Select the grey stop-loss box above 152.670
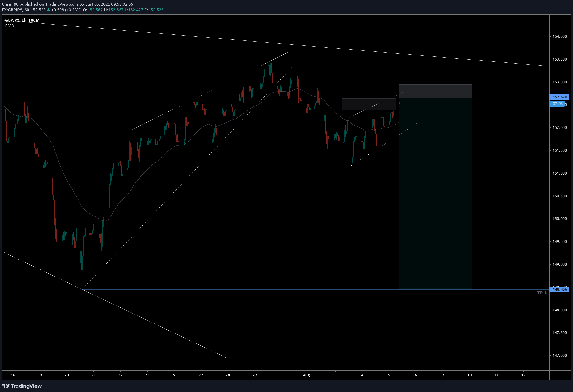This screenshot has height=392, width=573. [x=435, y=91]
